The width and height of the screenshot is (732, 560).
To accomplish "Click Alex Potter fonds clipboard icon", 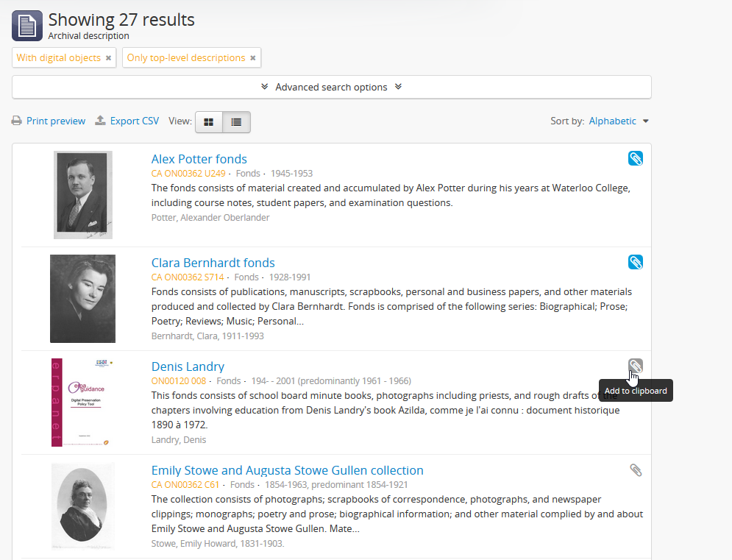I will (636, 158).
